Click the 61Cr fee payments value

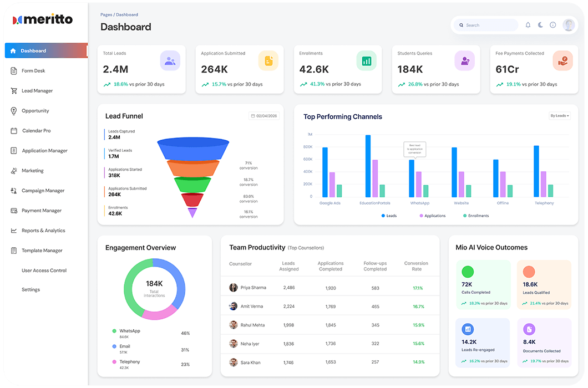pyautogui.click(x=507, y=69)
